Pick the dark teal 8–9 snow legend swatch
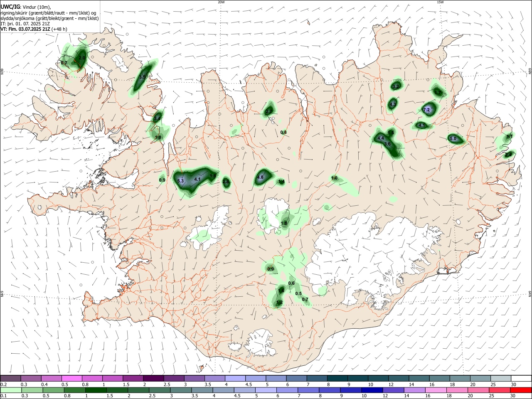 (337, 378)
